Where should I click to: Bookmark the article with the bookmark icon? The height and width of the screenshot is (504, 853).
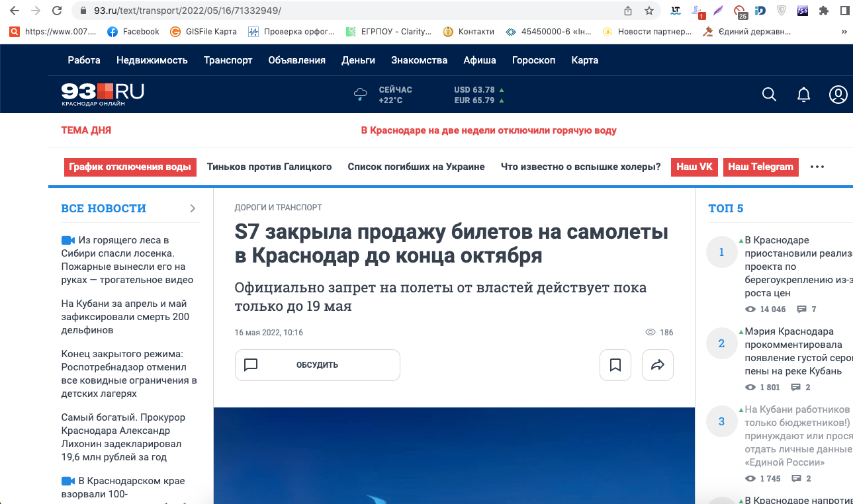coord(615,365)
